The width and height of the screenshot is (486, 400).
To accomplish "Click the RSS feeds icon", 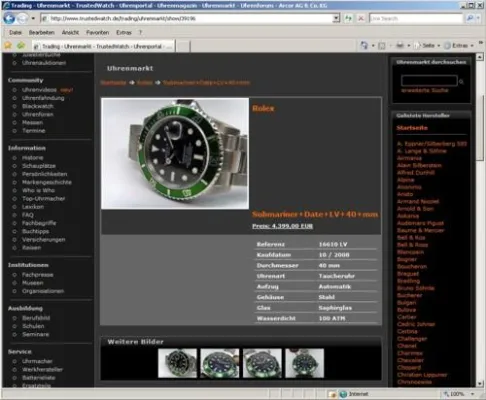I will 382,46.
